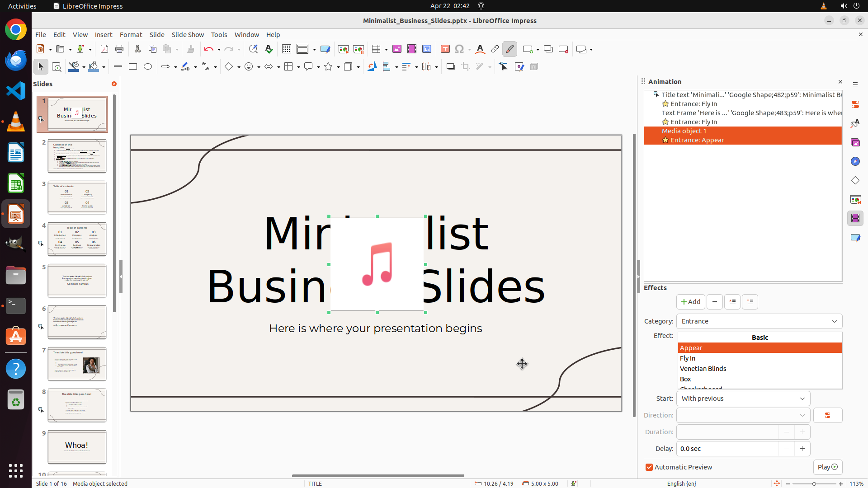Expand the Start dropdown 'With previous'
Screen dimensions: 868x488
(x=743, y=399)
